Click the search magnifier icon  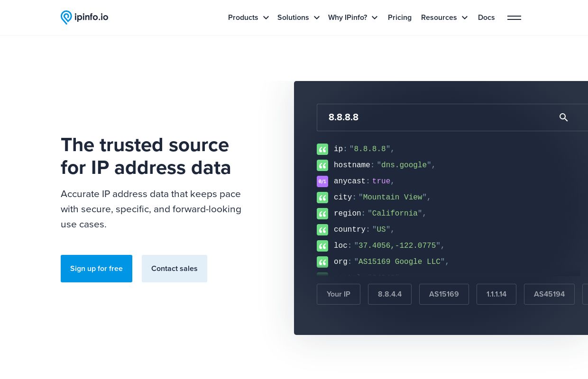click(563, 117)
